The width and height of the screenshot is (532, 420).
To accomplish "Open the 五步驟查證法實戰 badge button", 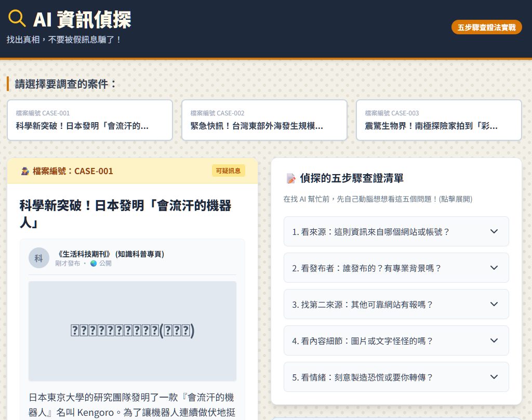I will (x=486, y=27).
